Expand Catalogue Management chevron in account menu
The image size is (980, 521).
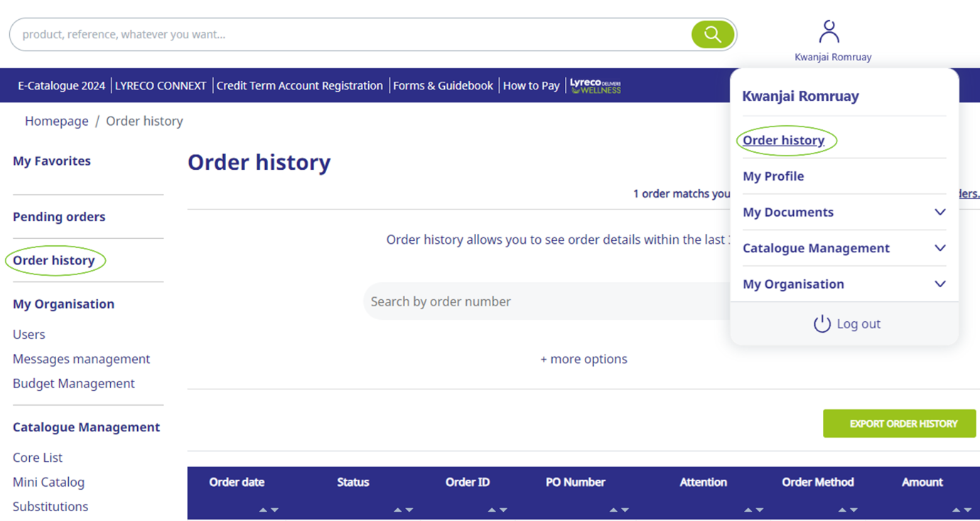coord(939,248)
